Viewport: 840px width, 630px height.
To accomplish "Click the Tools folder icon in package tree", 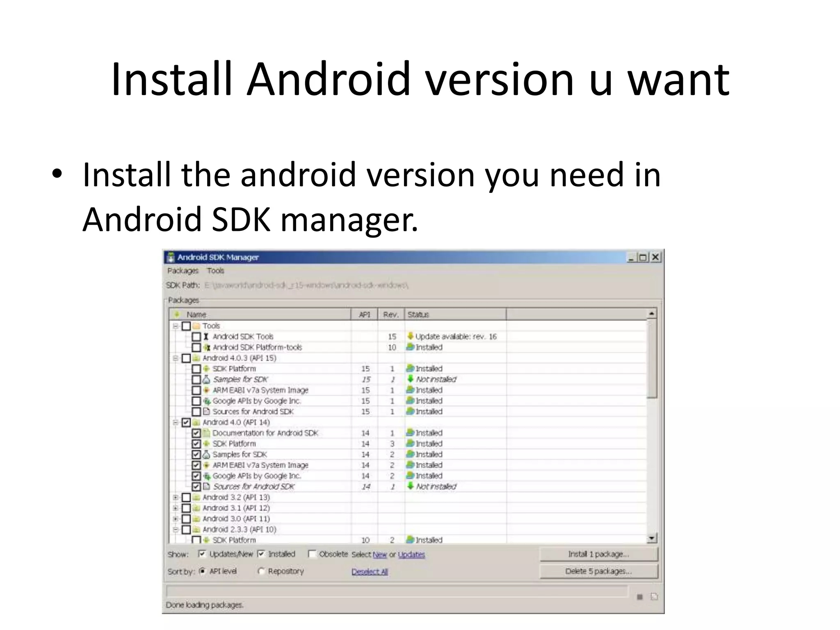I will coord(196,326).
